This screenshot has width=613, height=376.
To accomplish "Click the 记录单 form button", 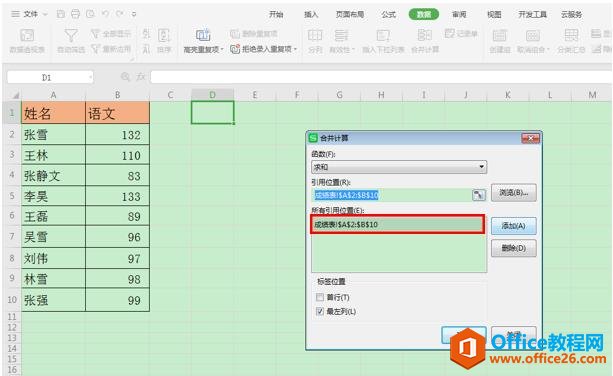I will click(x=461, y=34).
